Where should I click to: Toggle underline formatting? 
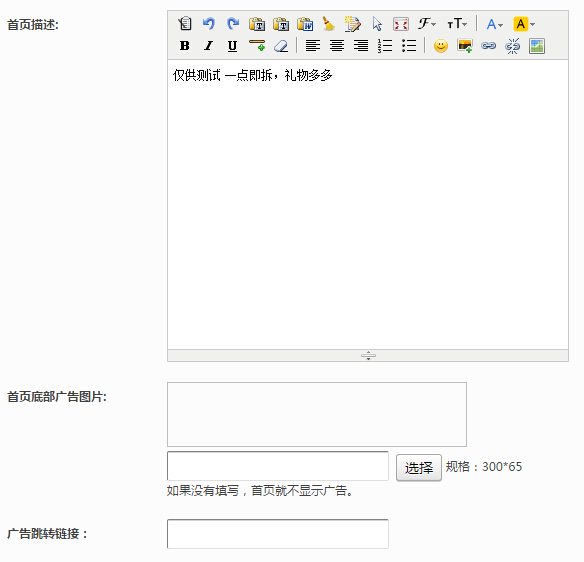coord(232,46)
